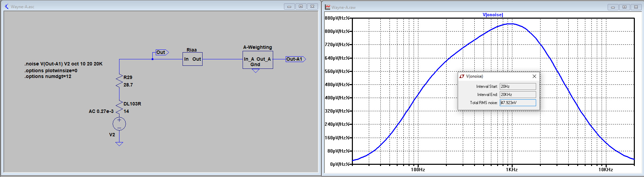Image resolution: width=644 pixels, height=177 pixels.
Task: Click the 480pV/Hz½ axis label
Action: click(337, 84)
